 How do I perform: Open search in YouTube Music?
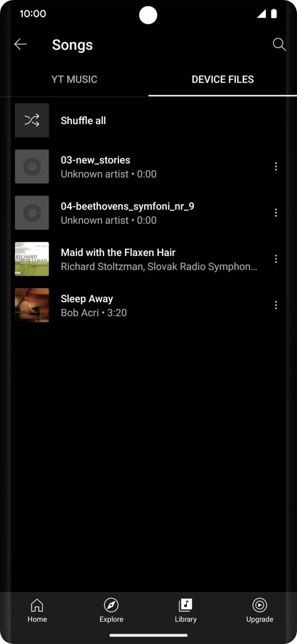coord(279,44)
